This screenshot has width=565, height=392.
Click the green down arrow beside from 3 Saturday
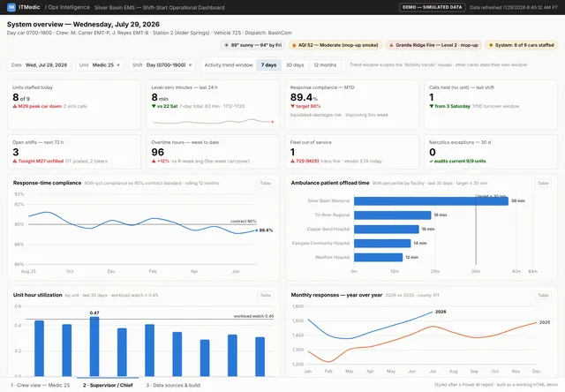tap(432, 106)
